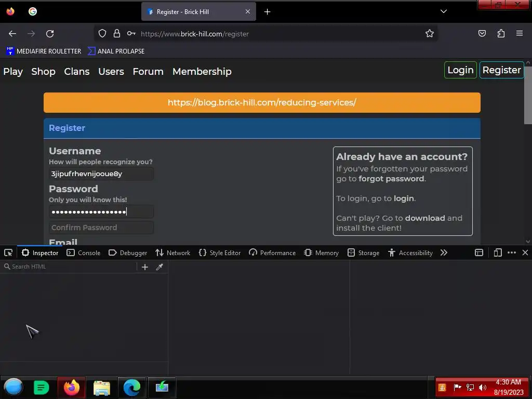Open green notes app on taskbar
The height and width of the screenshot is (399, 532).
pyautogui.click(x=41, y=387)
